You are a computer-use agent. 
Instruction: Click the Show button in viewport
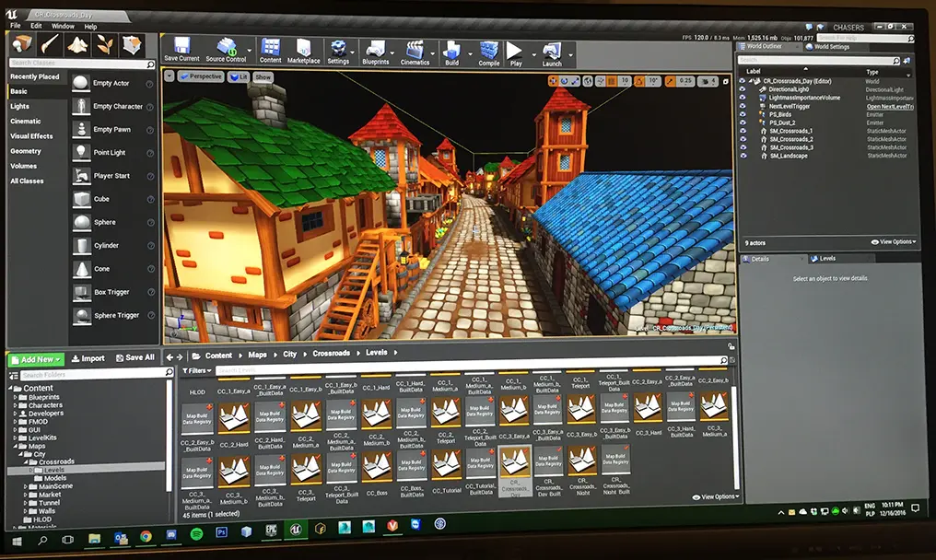click(x=263, y=77)
